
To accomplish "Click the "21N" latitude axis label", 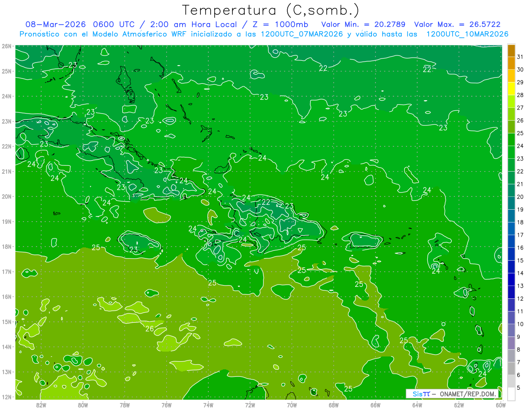I will point(7,172).
